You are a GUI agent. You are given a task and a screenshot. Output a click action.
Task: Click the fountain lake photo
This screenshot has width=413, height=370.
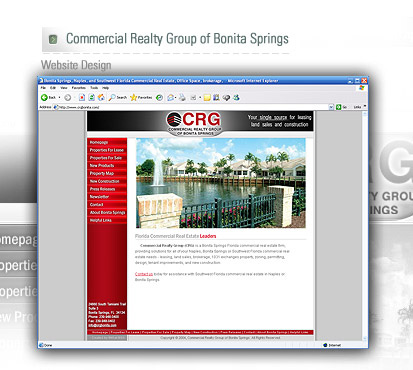point(221,183)
